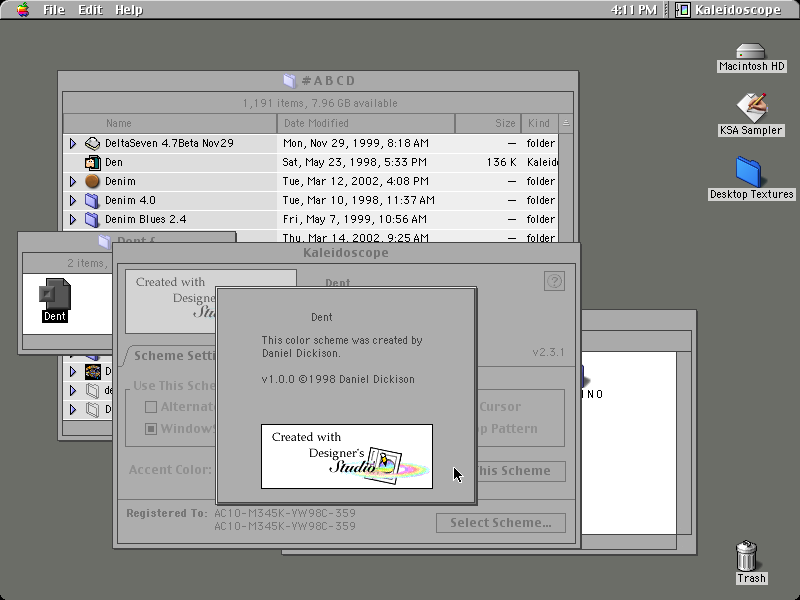Image resolution: width=800 pixels, height=600 pixels.
Task: Click the partially hidden This Scheme button
Action: (520, 470)
